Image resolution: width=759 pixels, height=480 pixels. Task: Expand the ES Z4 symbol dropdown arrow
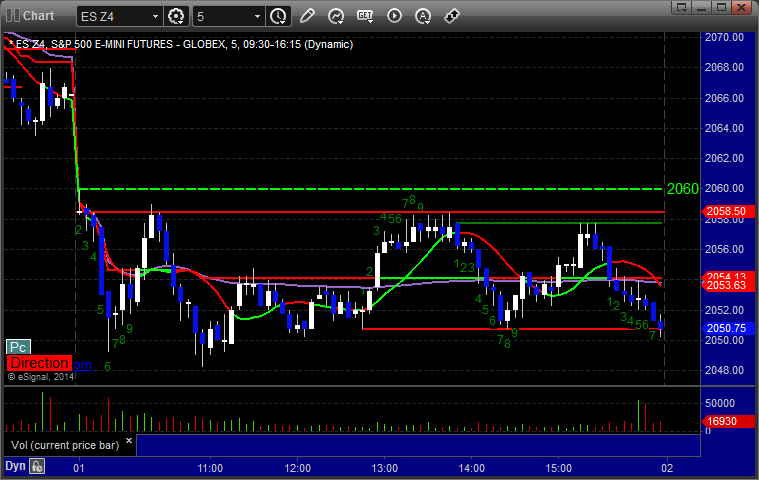point(155,16)
